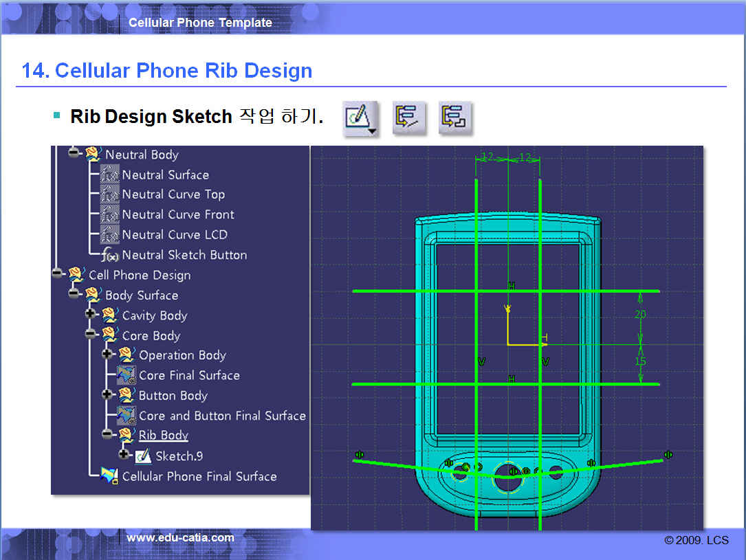Select Core and Button Final Surface label

pyautogui.click(x=223, y=416)
